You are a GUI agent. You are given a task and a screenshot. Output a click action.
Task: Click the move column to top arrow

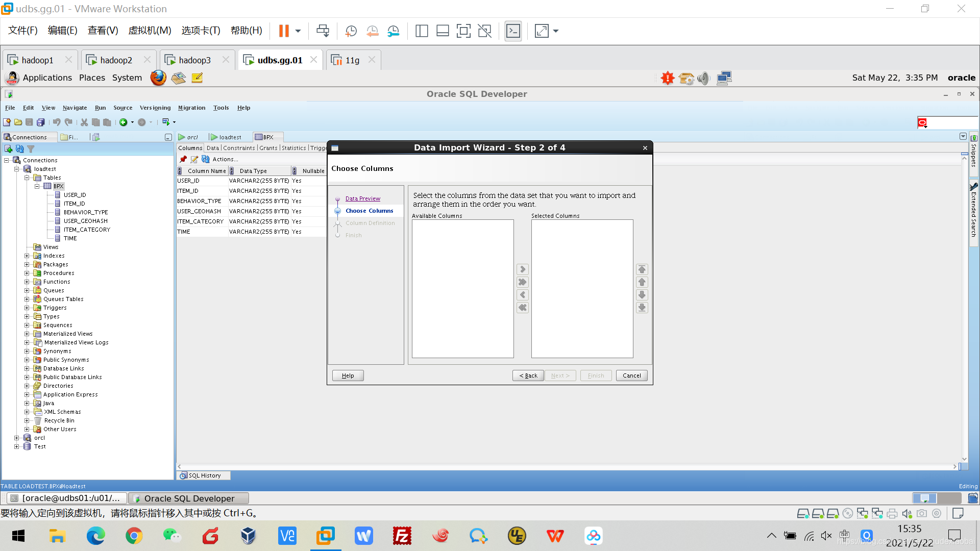[x=642, y=269]
